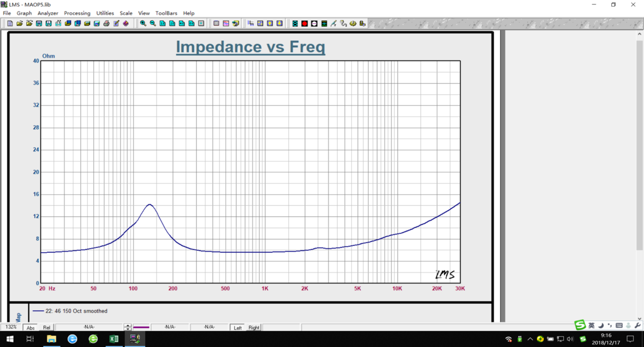The width and height of the screenshot is (644, 347).
Task: Click the first open folder toolbar icon
Action: click(20, 24)
